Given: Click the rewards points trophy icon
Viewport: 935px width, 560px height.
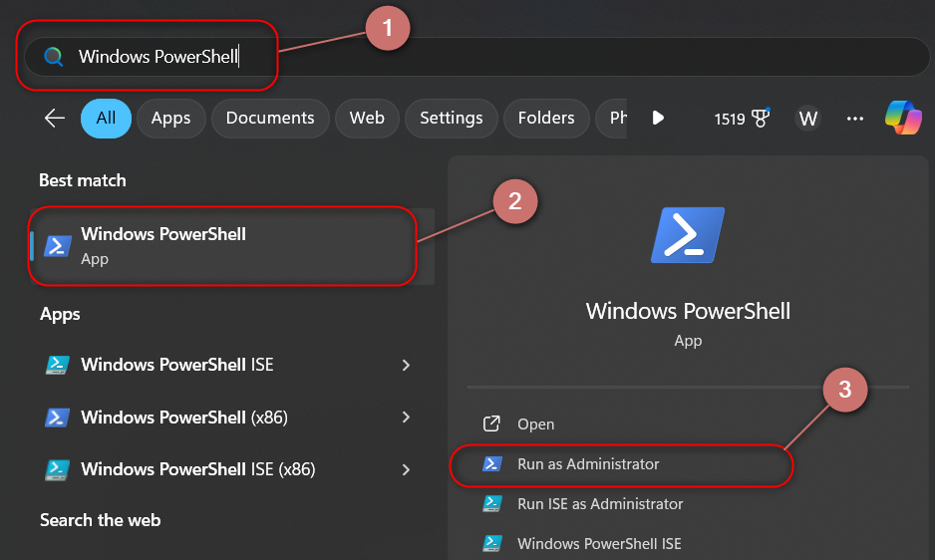Looking at the screenshot, I should pyautogui.click(x=762, y=119).
